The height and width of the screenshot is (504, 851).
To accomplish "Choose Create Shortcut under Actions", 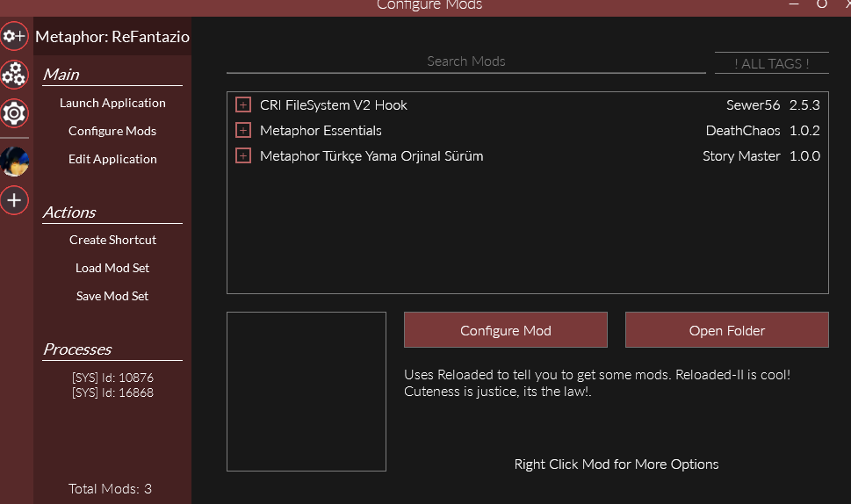I will pos(112,240).
